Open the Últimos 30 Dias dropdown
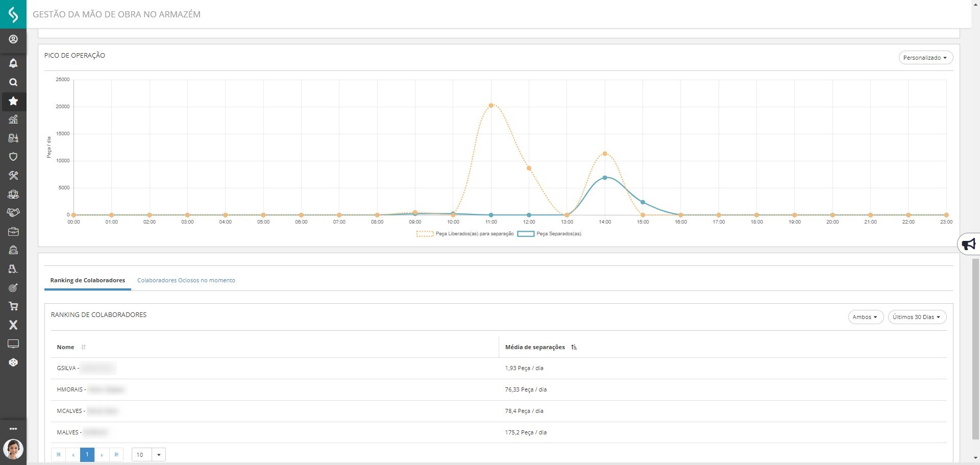This screenshot has width=980, height=465. tap(917, 317)
